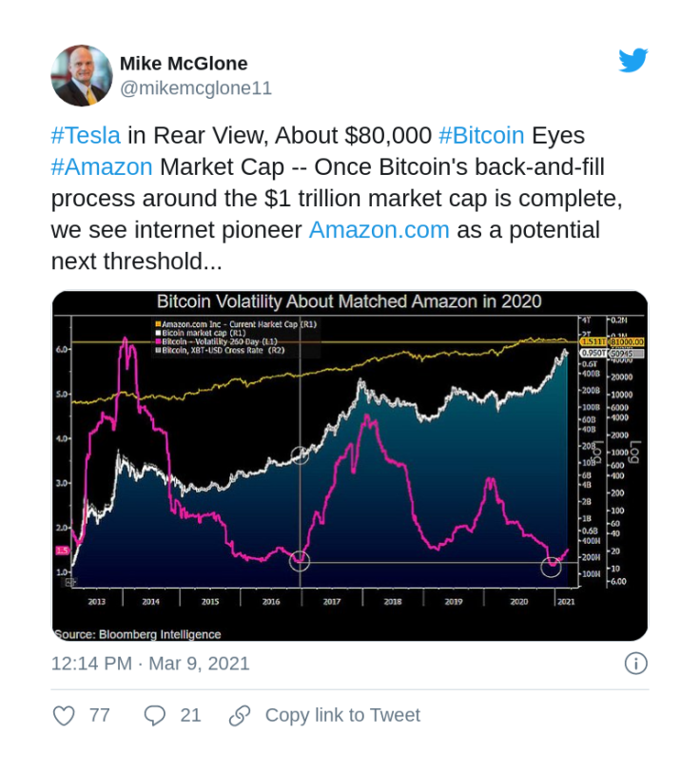Screen dimensions: 700x773
Task: Click the Bitcoin Volatility pink legend square
Action: pos(158,341)
